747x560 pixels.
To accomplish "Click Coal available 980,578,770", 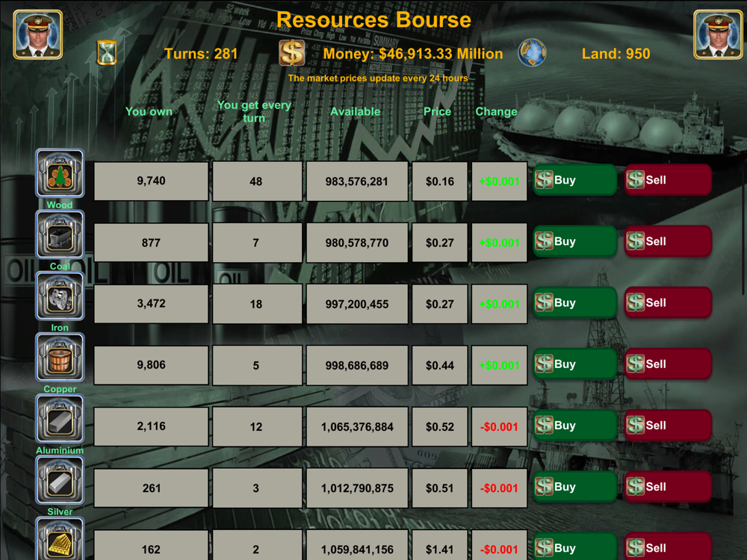I will 357,243.
